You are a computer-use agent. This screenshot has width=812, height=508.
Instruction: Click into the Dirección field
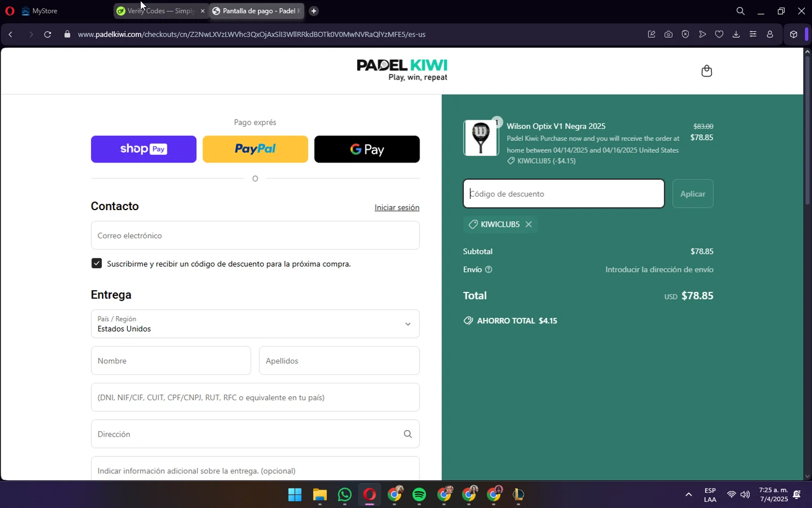tap(255, 434)
